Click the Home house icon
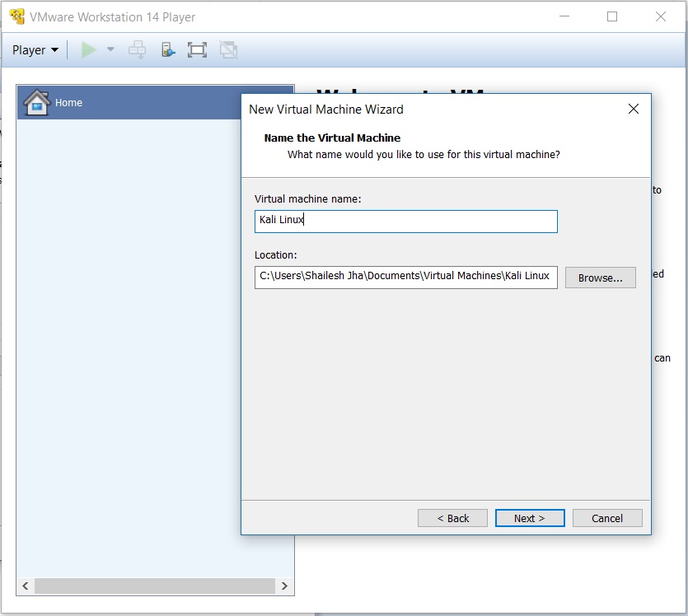 pos(36,102)
